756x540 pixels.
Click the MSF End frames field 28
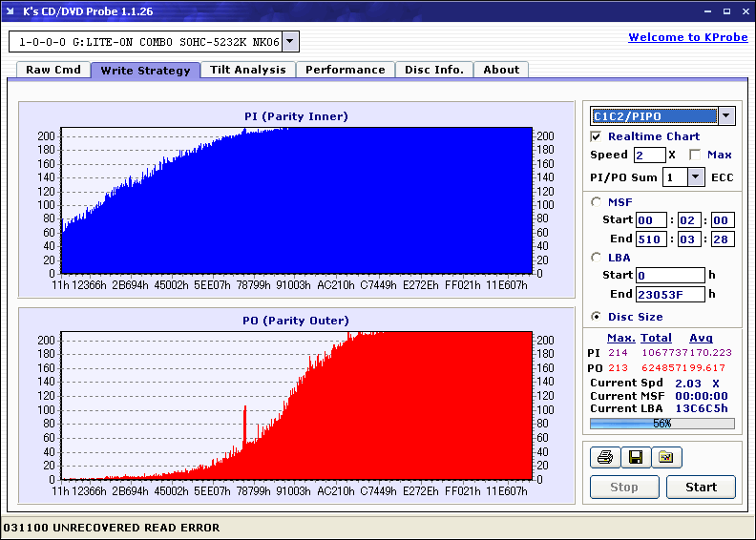(723, 239)
